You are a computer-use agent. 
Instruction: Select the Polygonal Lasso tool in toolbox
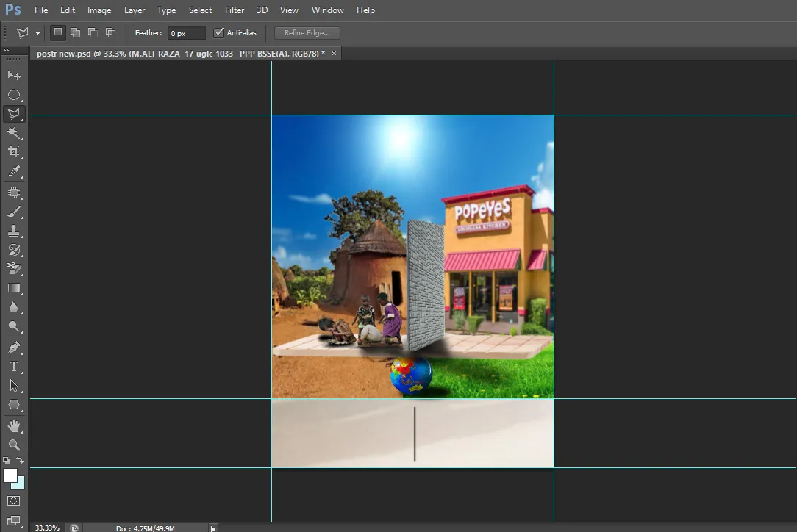(14, 114)
